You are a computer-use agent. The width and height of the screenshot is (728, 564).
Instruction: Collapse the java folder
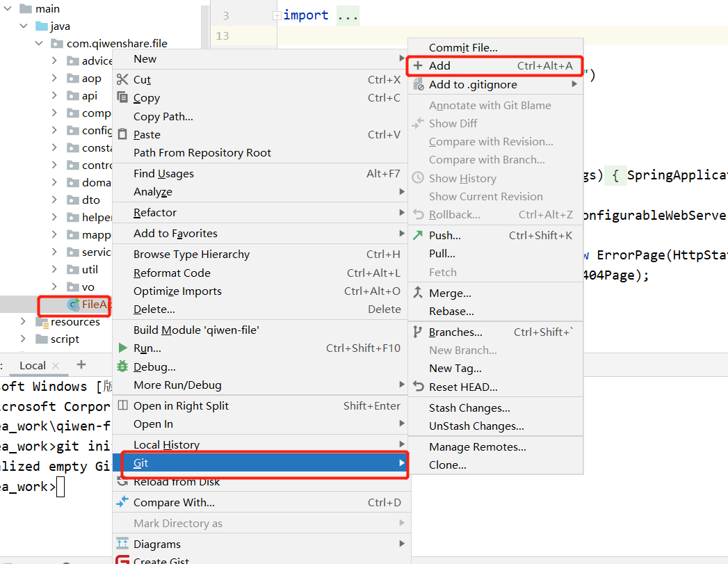point(24,26)
